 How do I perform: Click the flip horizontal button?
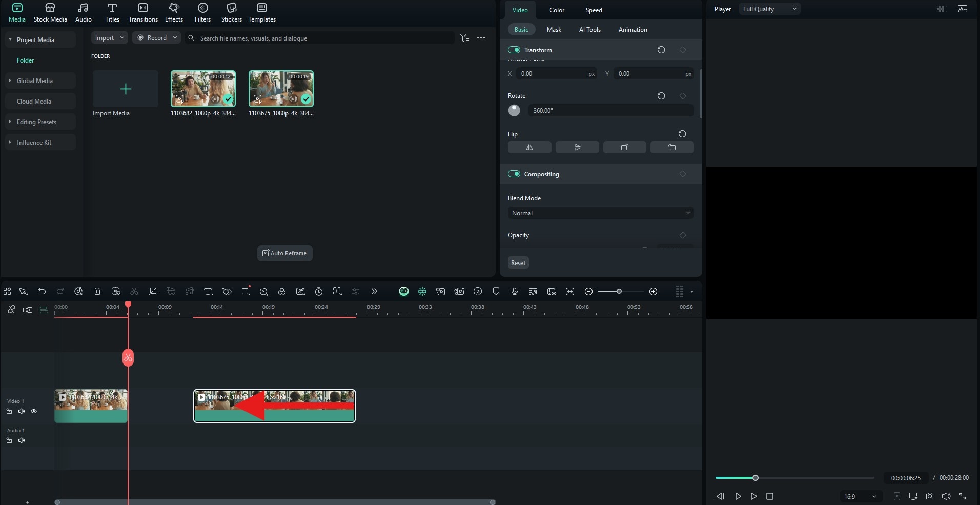click(529, 147)
